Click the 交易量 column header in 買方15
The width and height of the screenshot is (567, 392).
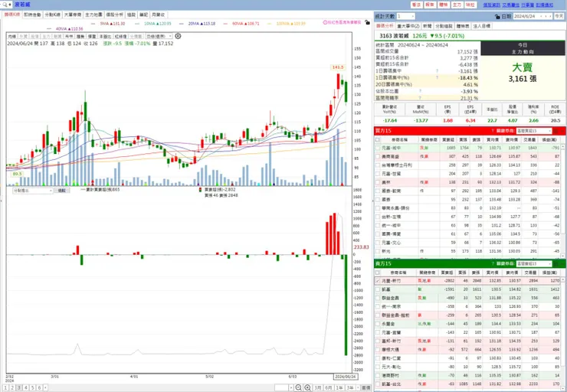(x=529, y=139)
